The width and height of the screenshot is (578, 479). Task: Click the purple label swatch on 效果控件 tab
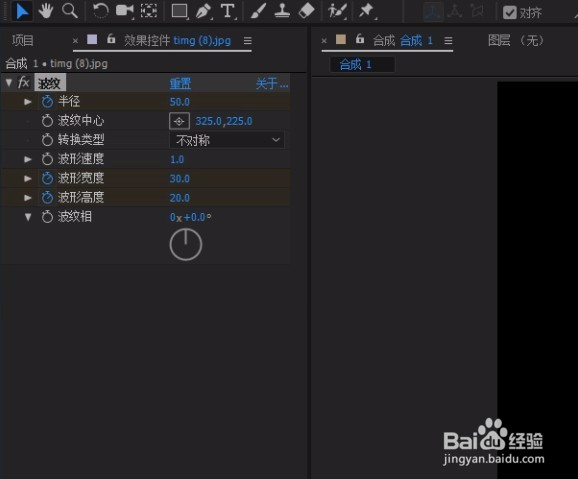tap(92, 39)
